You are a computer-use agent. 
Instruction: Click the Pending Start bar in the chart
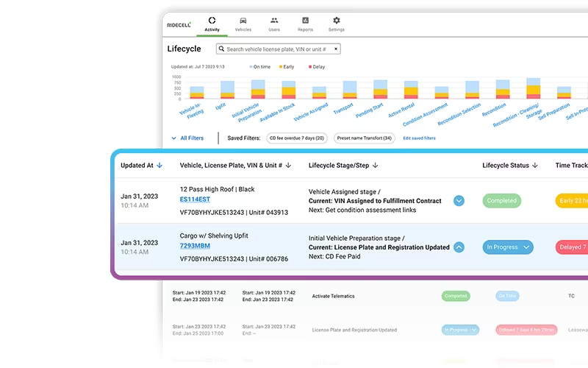pyautogui.click(x=380, y=89)
